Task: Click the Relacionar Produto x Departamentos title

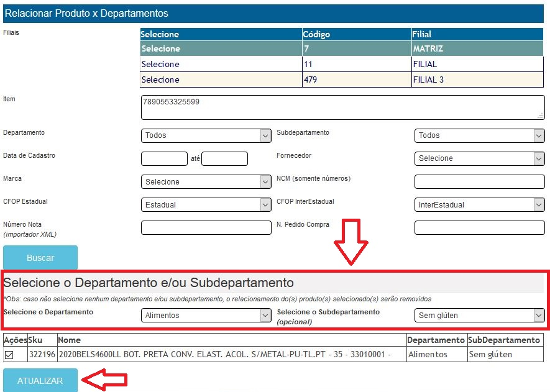Action: pos(86,13)
